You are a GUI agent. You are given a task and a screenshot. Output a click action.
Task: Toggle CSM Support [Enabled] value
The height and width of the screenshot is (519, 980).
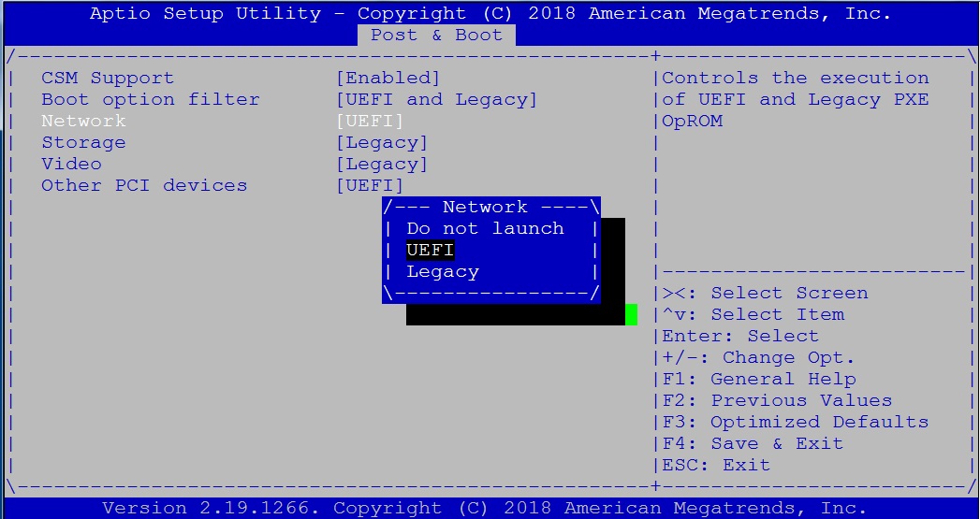coord(388,79)
